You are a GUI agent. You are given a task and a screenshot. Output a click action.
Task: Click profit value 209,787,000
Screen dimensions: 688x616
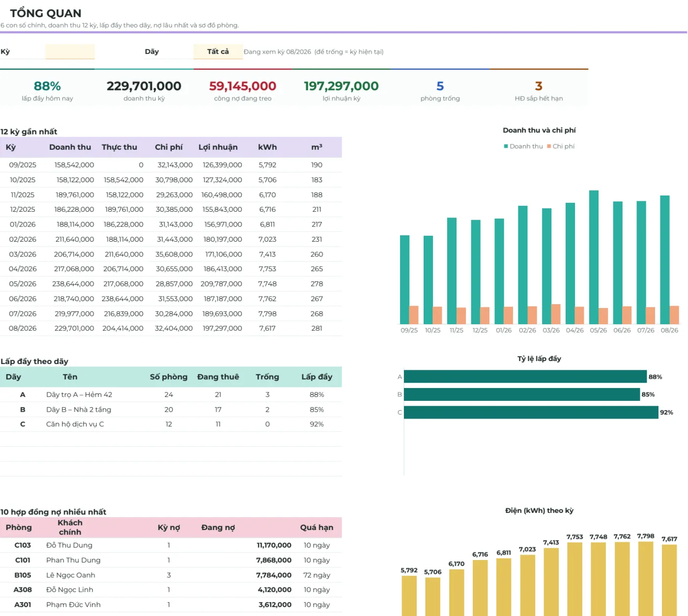point(221,284)
